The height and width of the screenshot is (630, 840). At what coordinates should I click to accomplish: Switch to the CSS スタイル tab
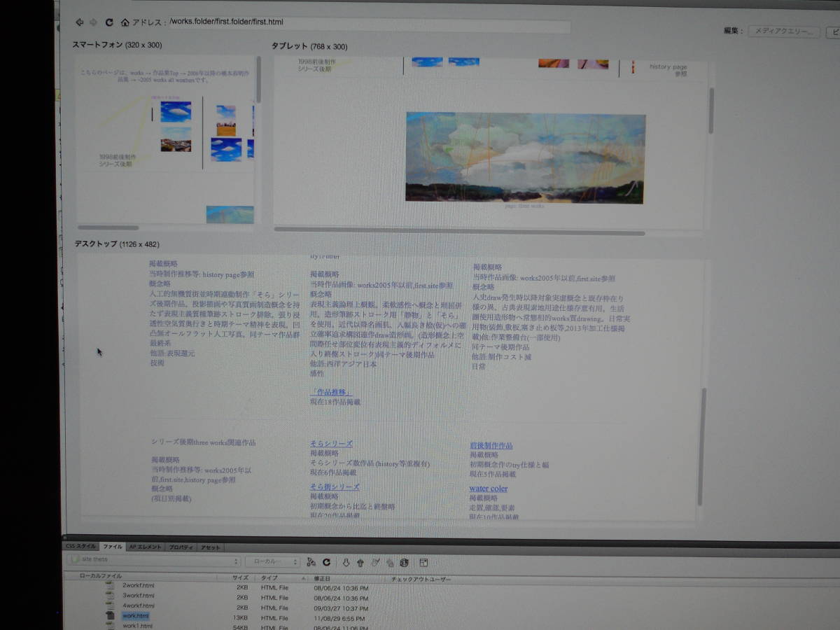click(80, 547)
